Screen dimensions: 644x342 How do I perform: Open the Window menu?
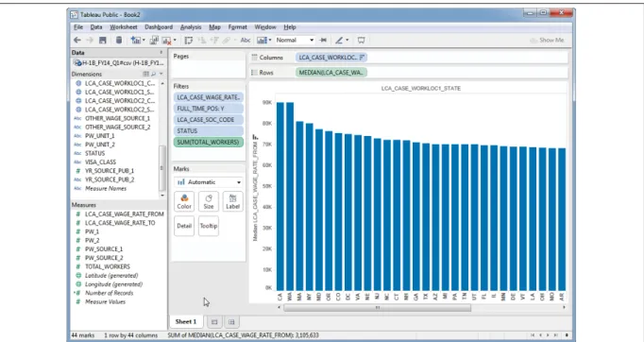(x=265, y=27)
